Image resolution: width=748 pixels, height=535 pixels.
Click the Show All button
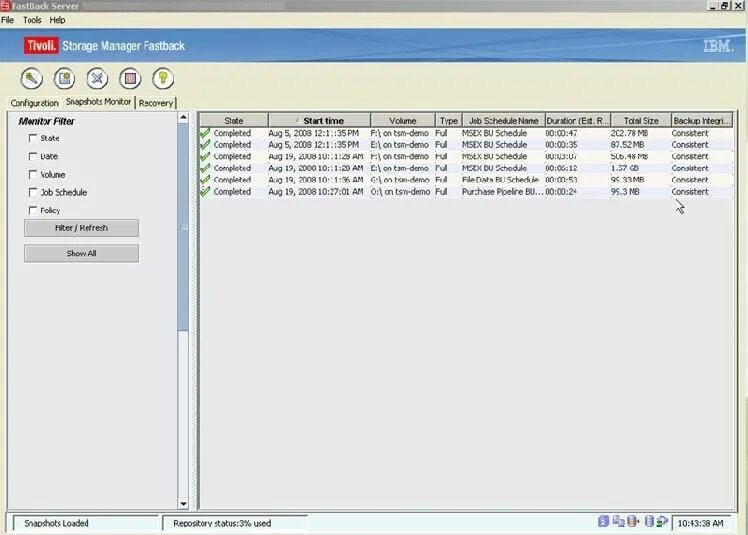[82, 253]
